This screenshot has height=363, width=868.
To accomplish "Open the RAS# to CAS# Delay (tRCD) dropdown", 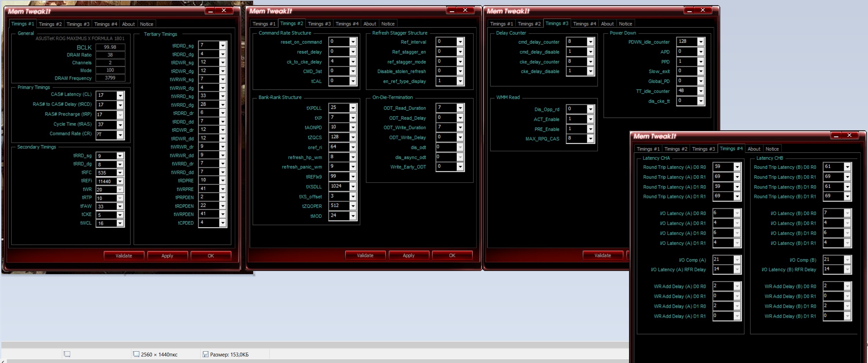I will click(120, 105).
